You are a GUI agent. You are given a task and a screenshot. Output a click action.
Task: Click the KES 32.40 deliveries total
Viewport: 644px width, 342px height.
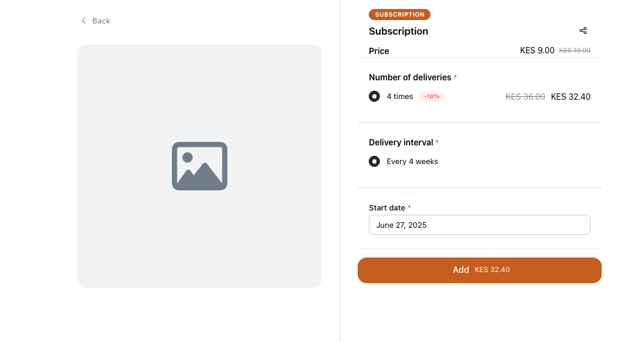[x=571, y=97]
